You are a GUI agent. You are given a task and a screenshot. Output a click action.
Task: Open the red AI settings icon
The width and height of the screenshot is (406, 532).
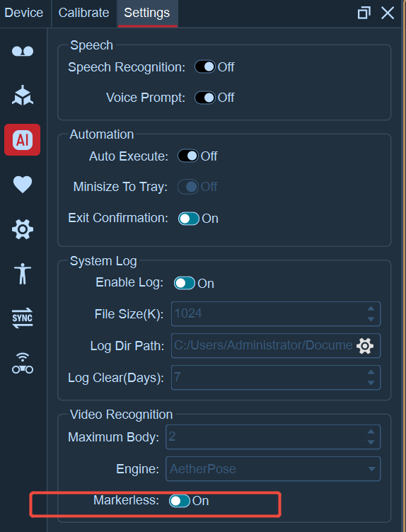pyautogui.click(x=23, y=140)
